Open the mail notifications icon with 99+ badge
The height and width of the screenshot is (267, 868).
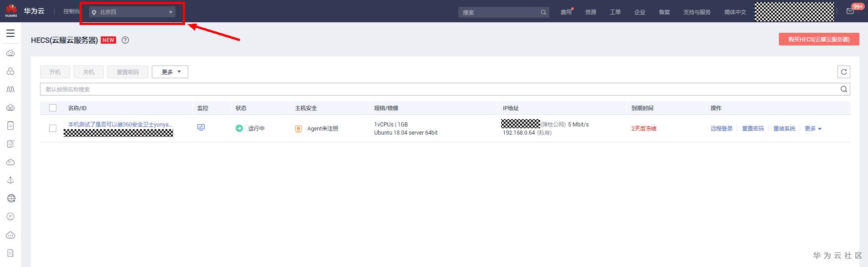coord(850,11)
